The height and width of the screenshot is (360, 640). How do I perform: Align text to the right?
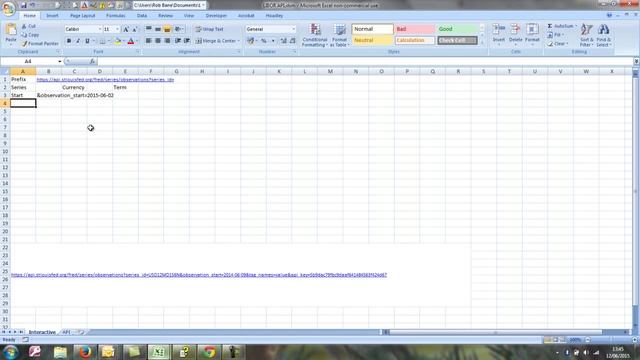coord(167,41)
